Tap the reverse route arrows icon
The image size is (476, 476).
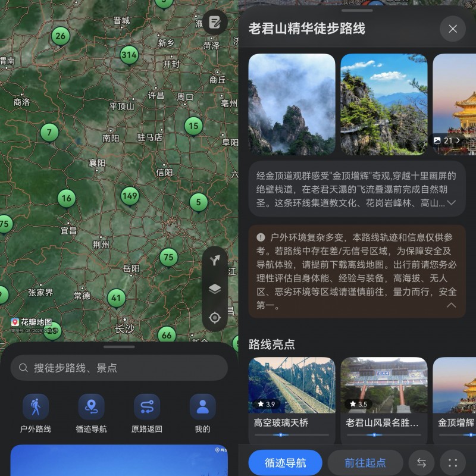pyautogui.click(x=422, y=463)
